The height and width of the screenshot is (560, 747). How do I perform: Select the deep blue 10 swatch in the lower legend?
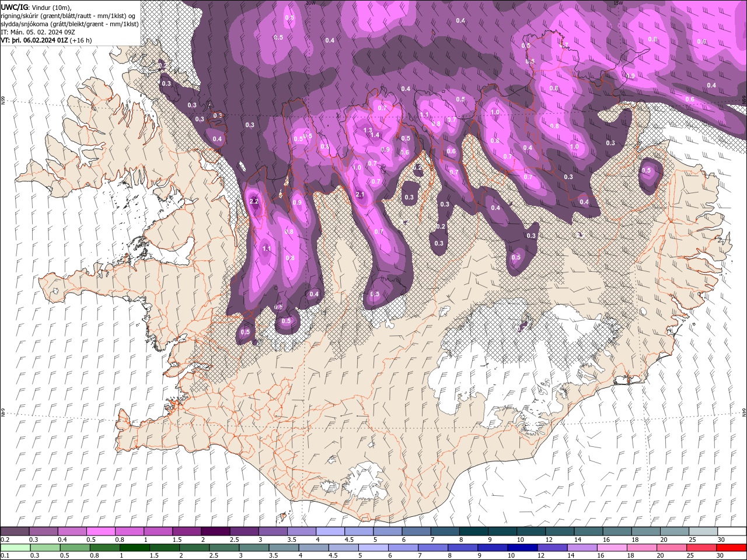[x=522, y=547]
